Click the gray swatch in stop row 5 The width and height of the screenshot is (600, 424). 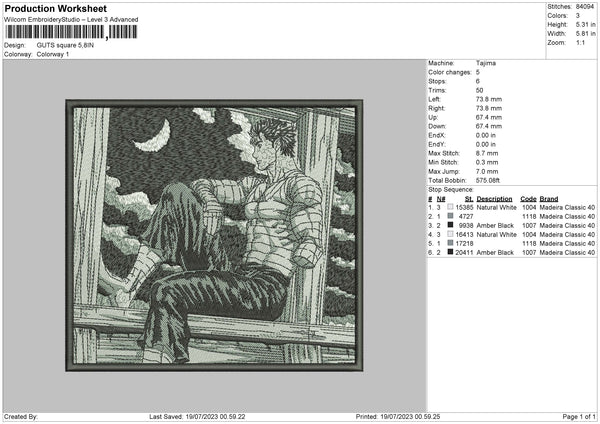click(450, 243)
